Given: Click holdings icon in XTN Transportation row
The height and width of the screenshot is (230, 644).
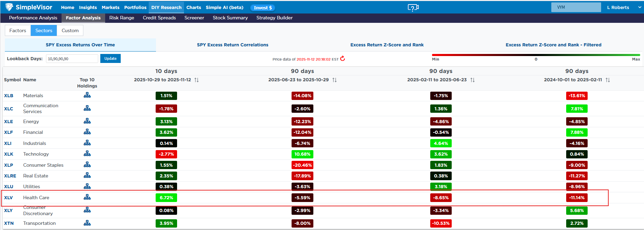Looking at the screenshot, I should click(87, 223).
